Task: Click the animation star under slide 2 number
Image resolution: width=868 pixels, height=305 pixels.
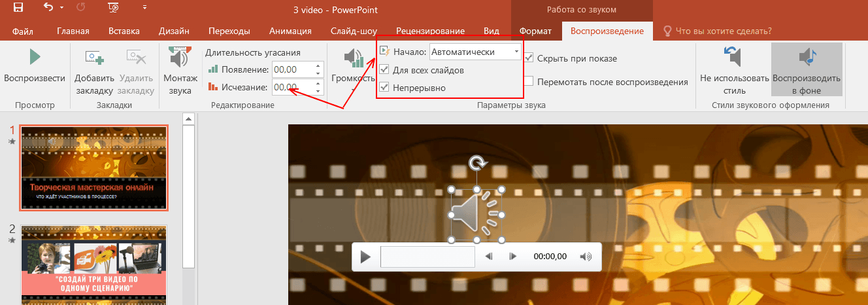Action: [12, 240]
